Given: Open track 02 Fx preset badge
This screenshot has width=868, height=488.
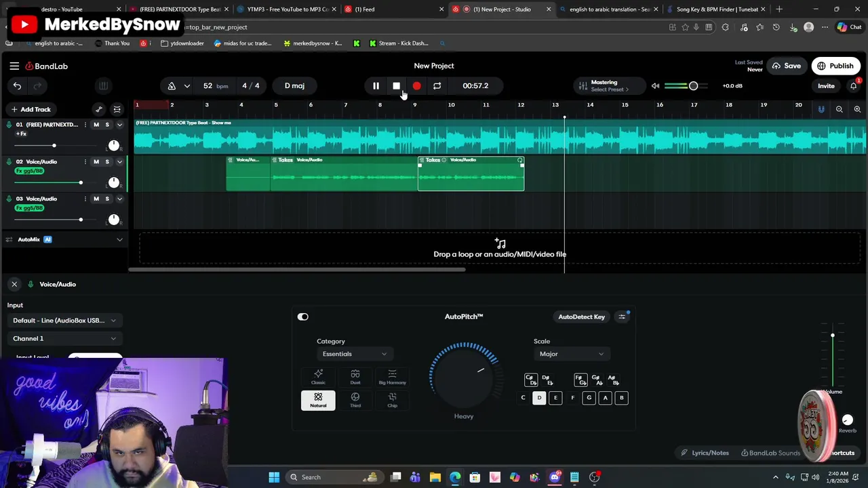Looking at the screenshot, I should click(29, 171).
